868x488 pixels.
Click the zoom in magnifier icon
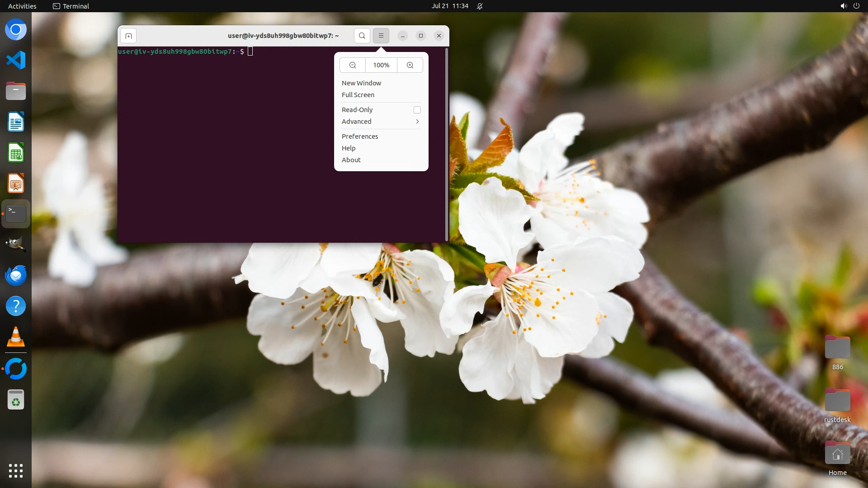(410, 65)
